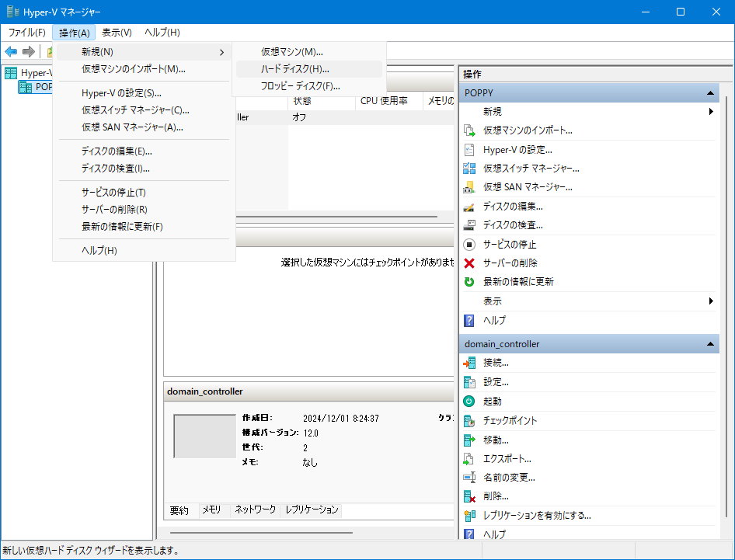Click the POPPY section ヘルプ question icon
Viewport: 735px width, 560px height.
[x=469, y=321]
